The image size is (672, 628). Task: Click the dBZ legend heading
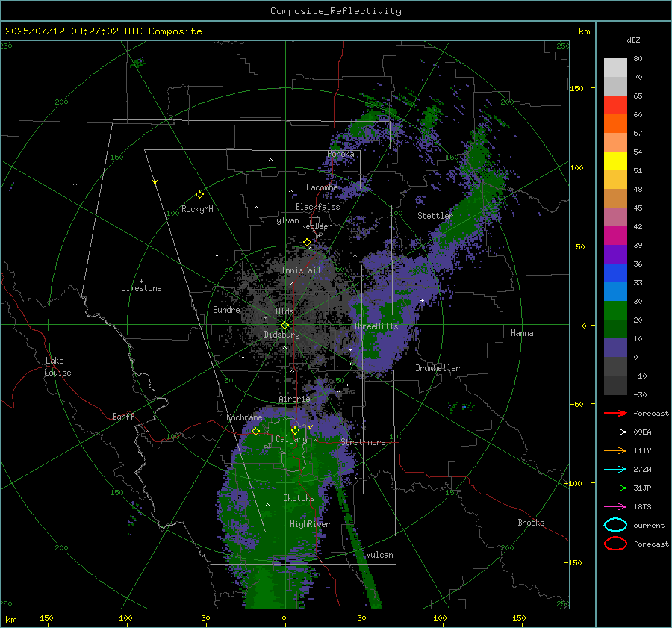pyautogui.click(x=633, y=40)
